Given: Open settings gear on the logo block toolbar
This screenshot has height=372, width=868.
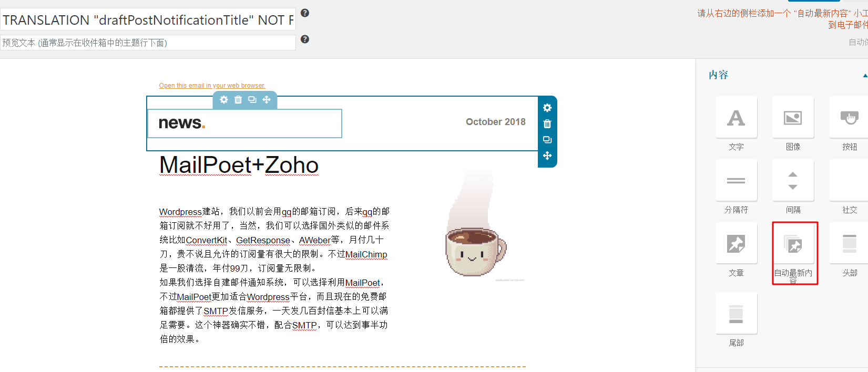Looking at the screenshot, I should (224, 100).
